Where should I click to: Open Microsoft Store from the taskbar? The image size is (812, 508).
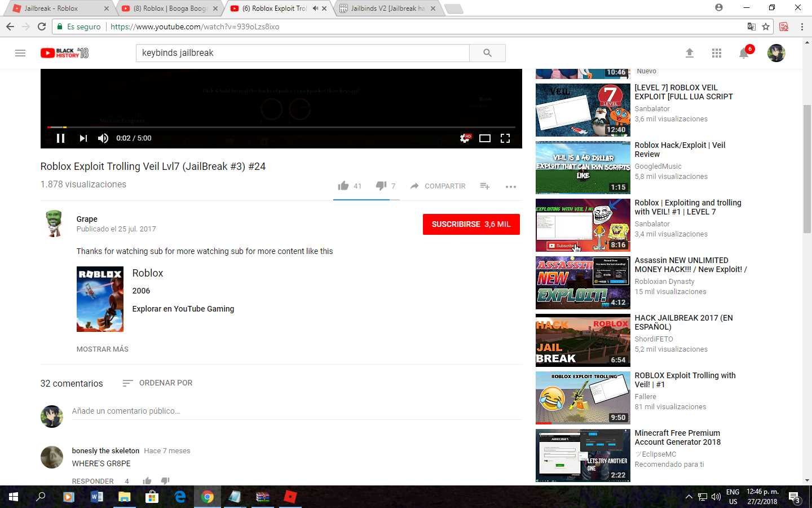[152, 497]
